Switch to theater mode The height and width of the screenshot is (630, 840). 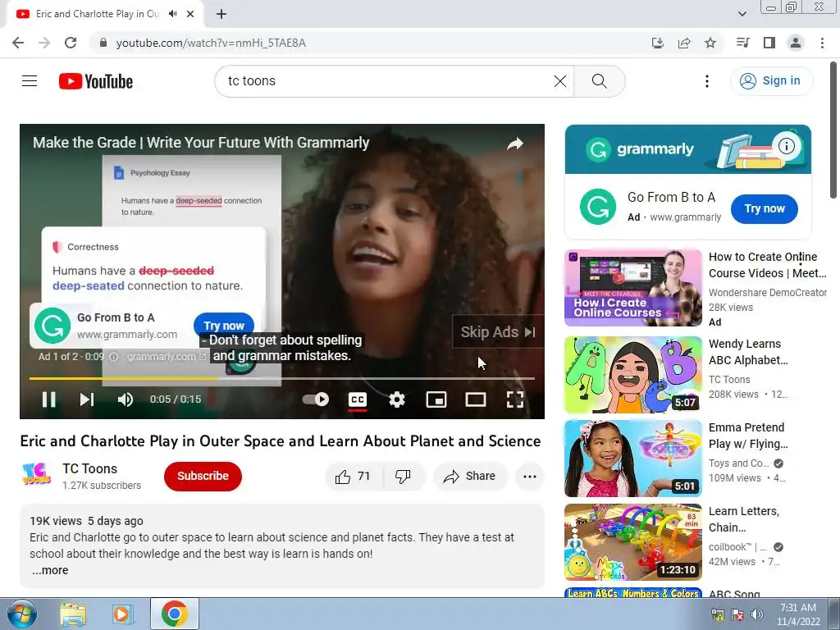476,399
